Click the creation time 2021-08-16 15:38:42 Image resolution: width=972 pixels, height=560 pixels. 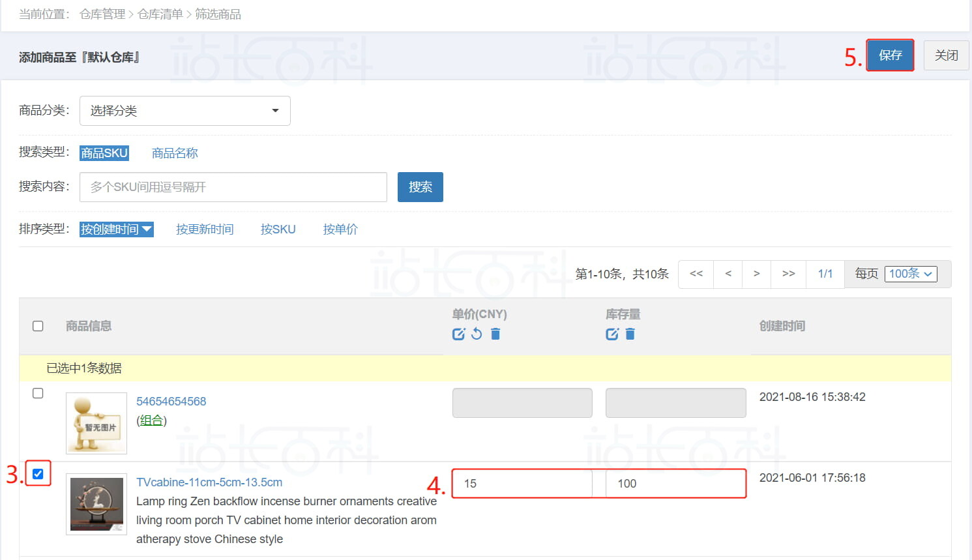(812, 397)
